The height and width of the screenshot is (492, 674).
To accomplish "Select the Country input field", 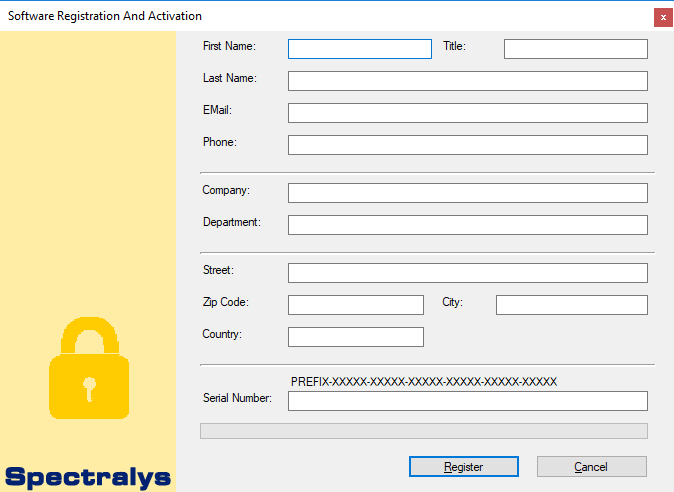I will pyautogui.click(x=355, y=337).
